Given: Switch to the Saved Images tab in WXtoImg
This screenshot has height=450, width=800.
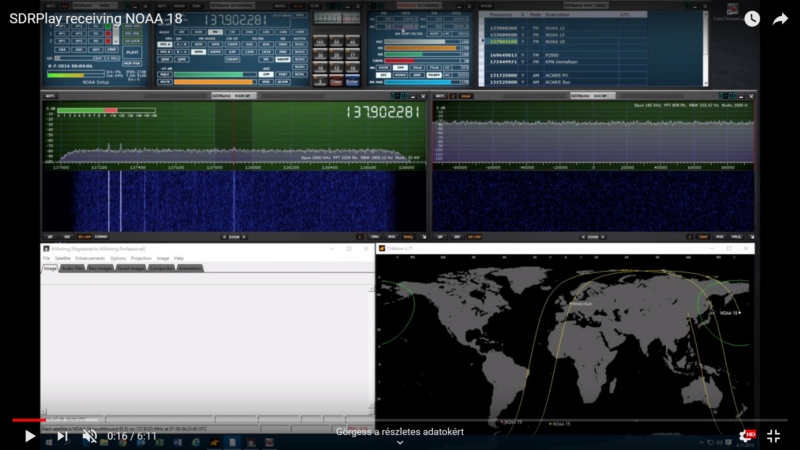Looking at the screenshot, I should click(131, 268).
